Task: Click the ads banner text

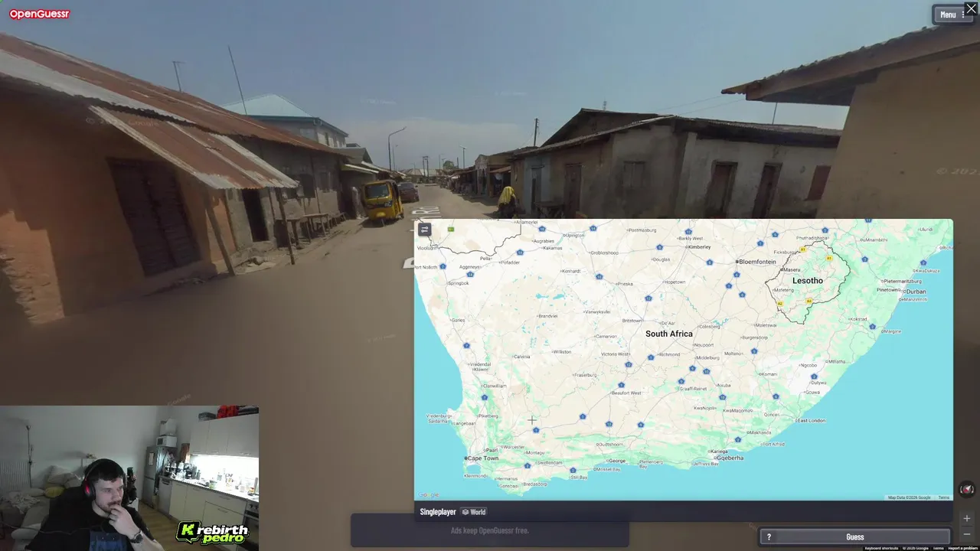Action: [490, 530]
